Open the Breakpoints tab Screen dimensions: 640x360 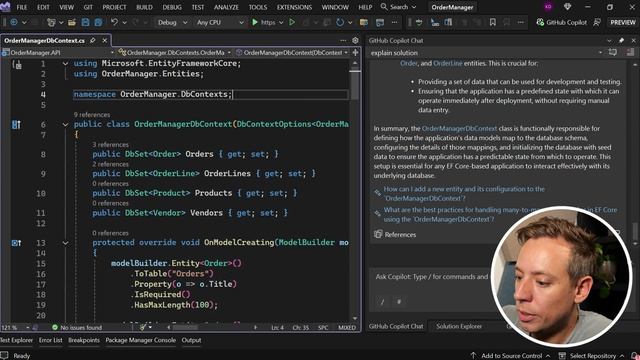(84, 340)
